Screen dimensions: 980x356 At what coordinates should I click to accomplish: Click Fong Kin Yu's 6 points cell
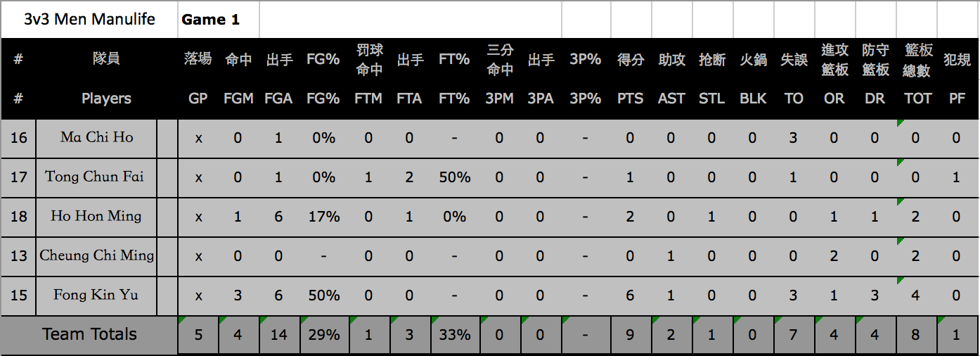coord(631,295)
